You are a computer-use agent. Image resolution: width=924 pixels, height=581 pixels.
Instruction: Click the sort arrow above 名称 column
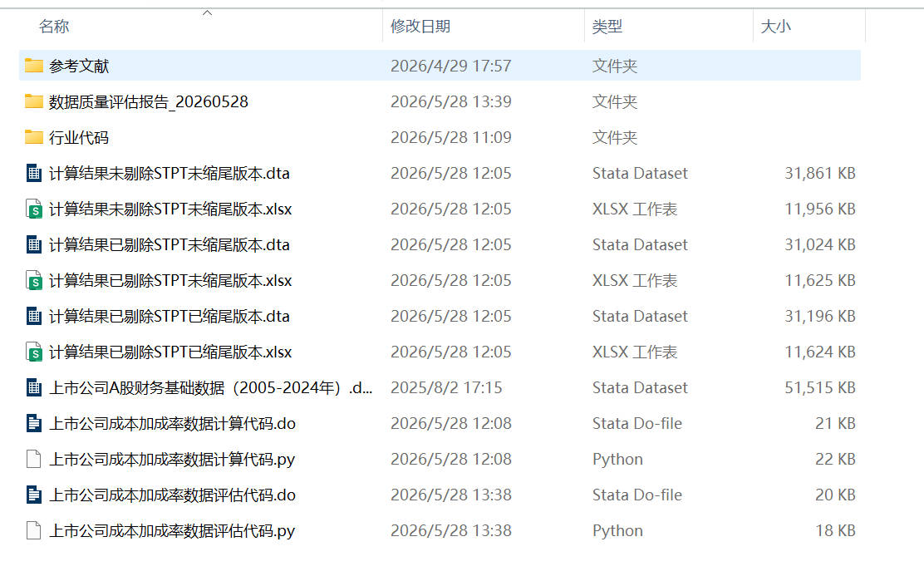pos(207,12)
